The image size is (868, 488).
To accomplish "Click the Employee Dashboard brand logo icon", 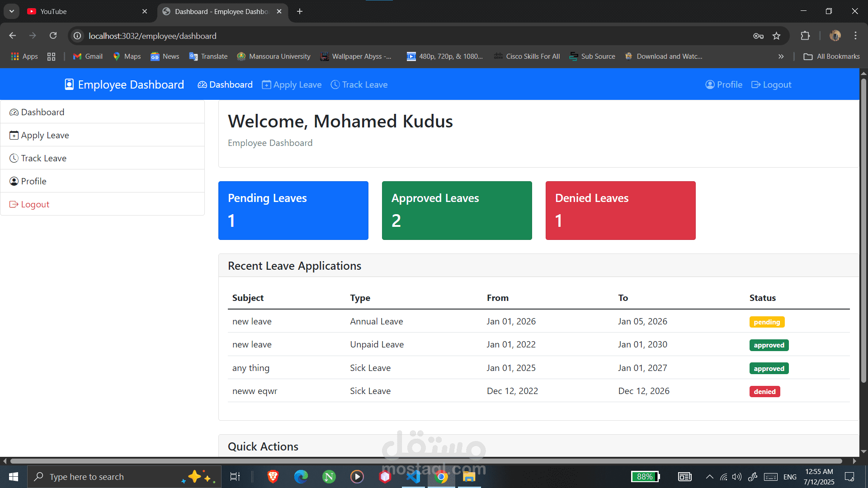I will pyautogui.click(x=69, y=84).
